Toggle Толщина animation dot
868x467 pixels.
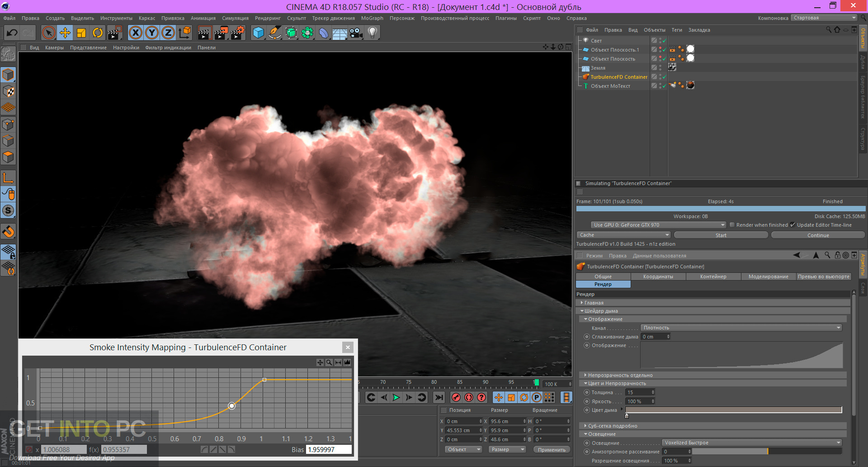587,392
